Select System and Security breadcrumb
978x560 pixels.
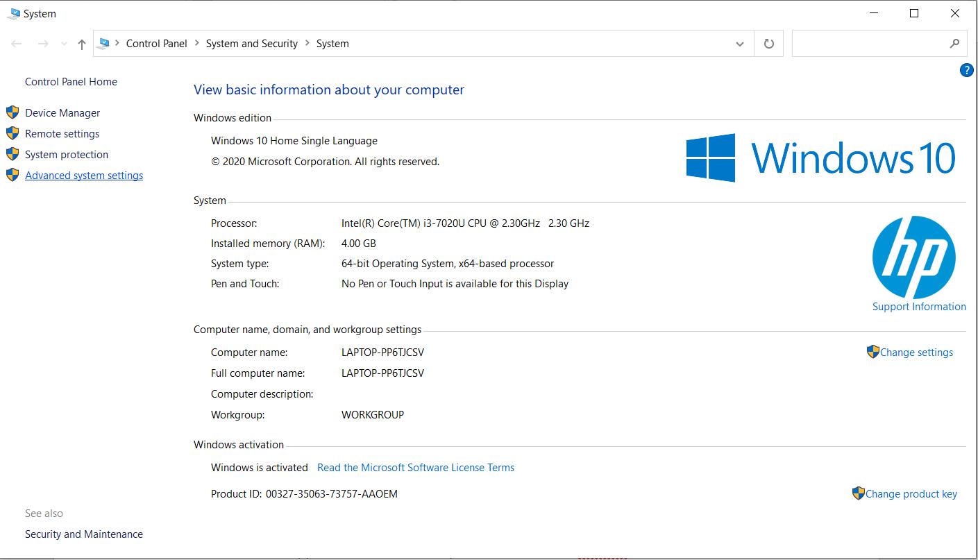tap(252, 44)
